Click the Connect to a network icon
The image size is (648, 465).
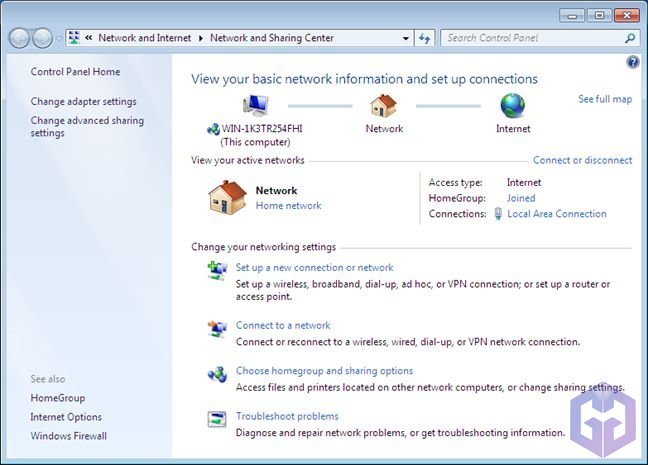tap(217, 329)
